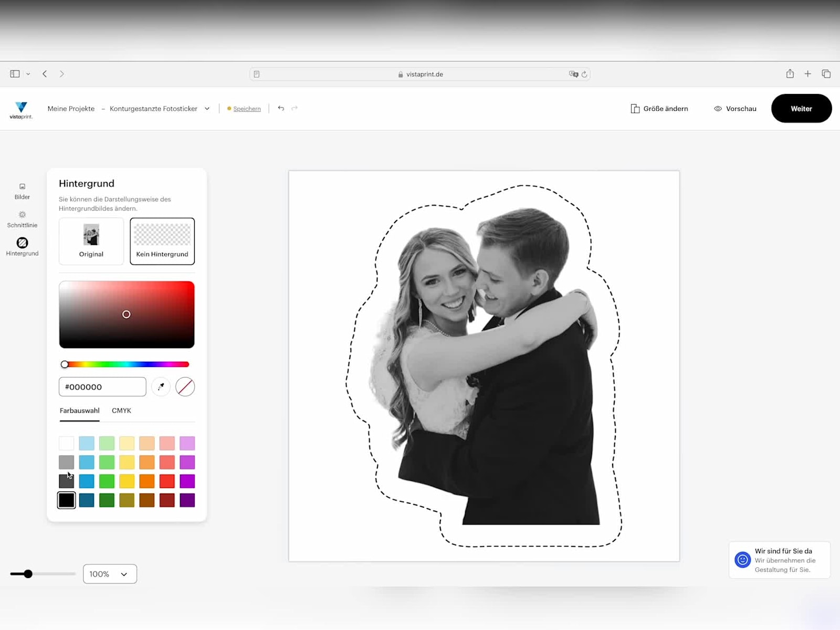
Task: Open the Bilder sidebar panel
Action: click(22, 191)
